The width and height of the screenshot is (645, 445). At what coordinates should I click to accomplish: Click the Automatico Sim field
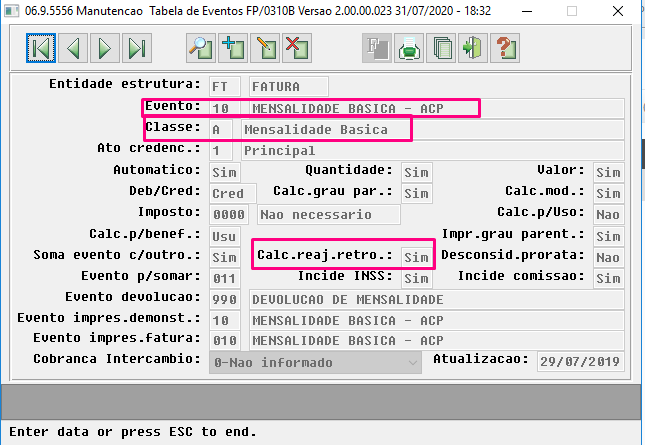pyautogui.click(x=225, y=172)
